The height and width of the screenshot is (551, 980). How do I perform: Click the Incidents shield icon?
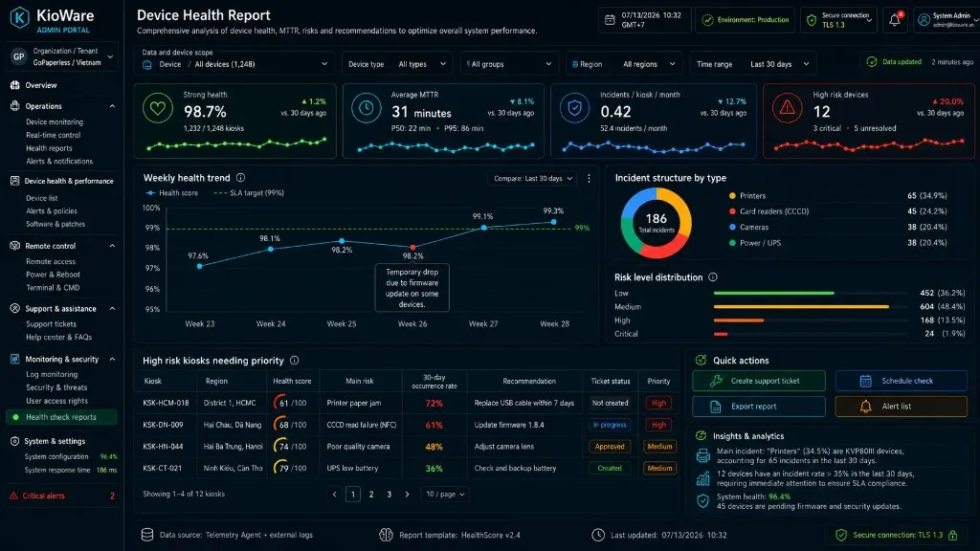[574, 109]
